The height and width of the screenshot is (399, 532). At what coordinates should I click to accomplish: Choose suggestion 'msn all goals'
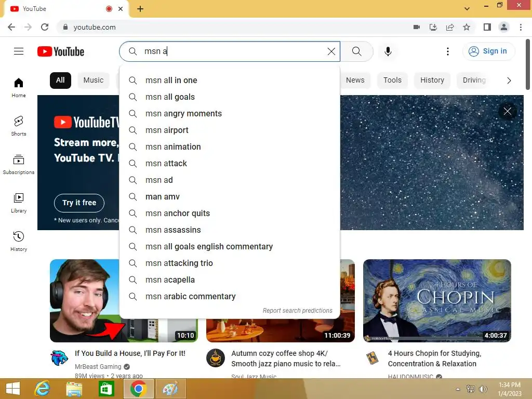230,97
